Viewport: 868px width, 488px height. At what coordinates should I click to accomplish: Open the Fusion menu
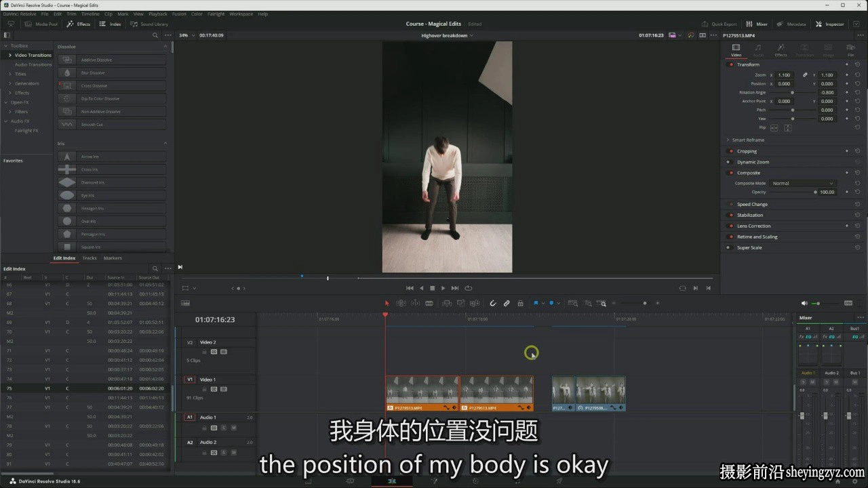point(179,14)
